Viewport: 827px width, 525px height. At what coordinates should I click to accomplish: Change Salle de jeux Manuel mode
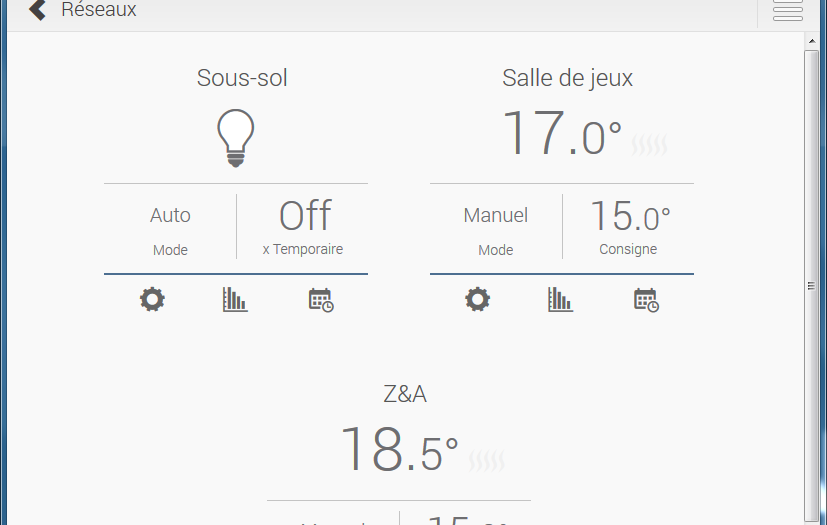click(496, 216)
